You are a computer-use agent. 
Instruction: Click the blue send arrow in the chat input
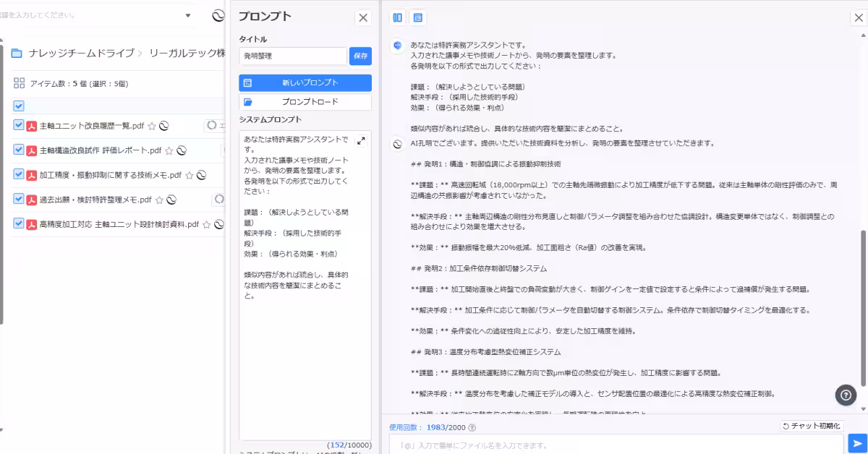coord(856,444)
